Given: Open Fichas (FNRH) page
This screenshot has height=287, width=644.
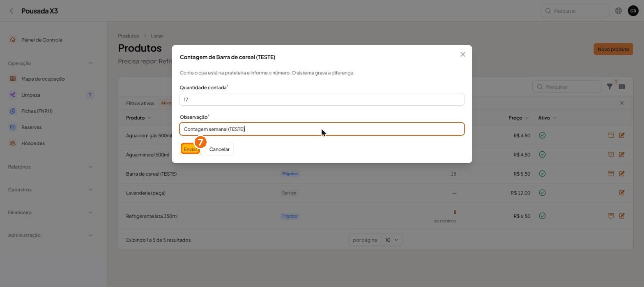Looking at the screenshot, I should pyautogui.click(x=37, y=111).
